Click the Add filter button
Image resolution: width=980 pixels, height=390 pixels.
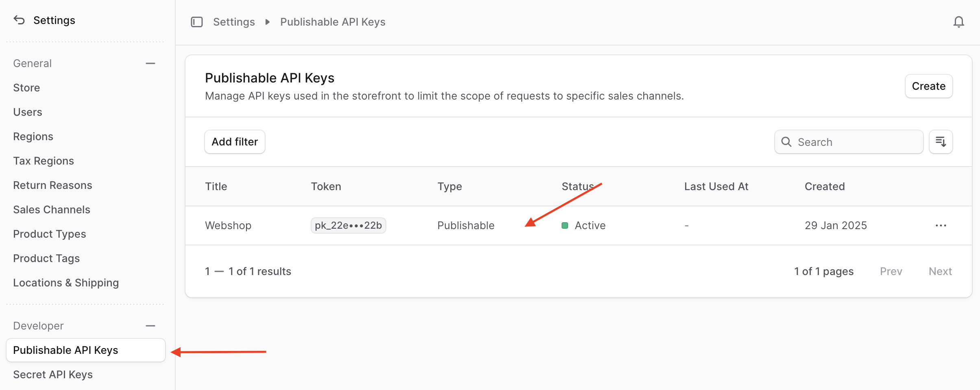[235, 141]
